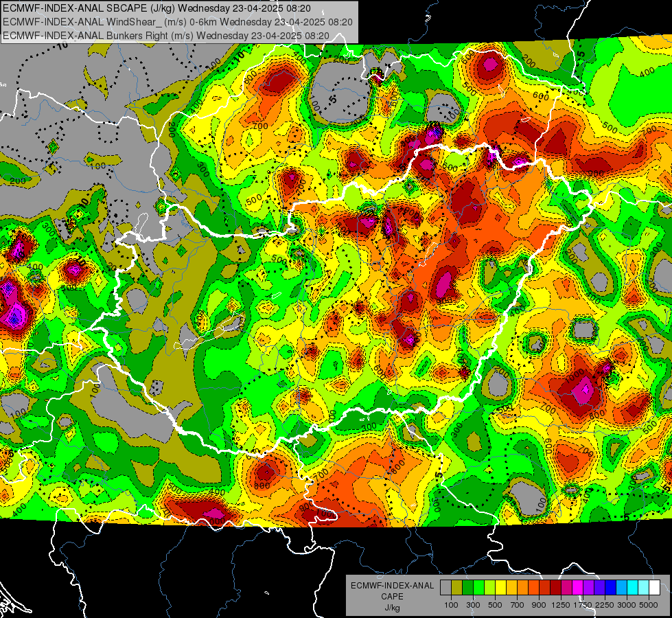
Task: Click the WindShear_ 0-6km header line
Action: (177, 22)
